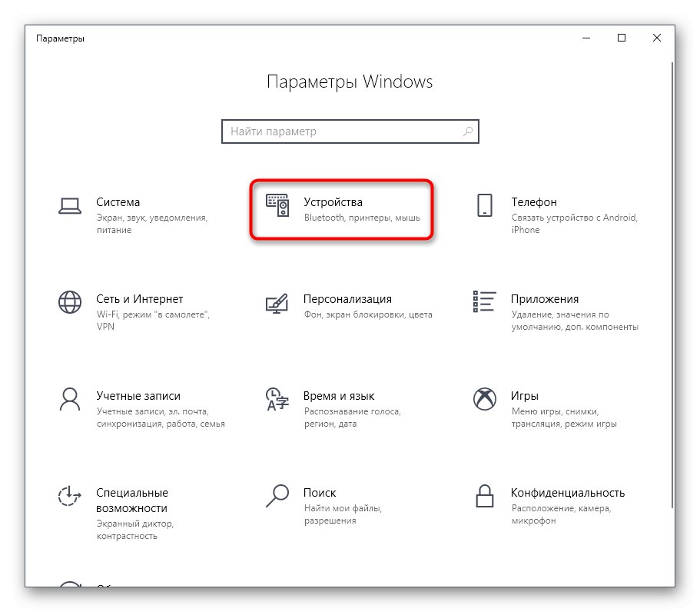Click 'Экранный диктор, контрастность' description
Screen dimensions: 700x612
click(135, 530)
